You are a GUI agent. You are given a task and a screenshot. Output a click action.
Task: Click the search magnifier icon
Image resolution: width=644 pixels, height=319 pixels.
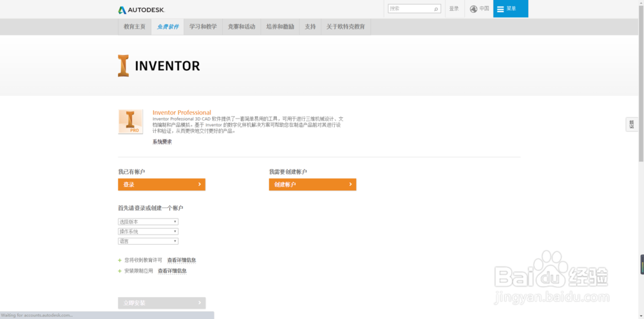[x=436, y=8]
